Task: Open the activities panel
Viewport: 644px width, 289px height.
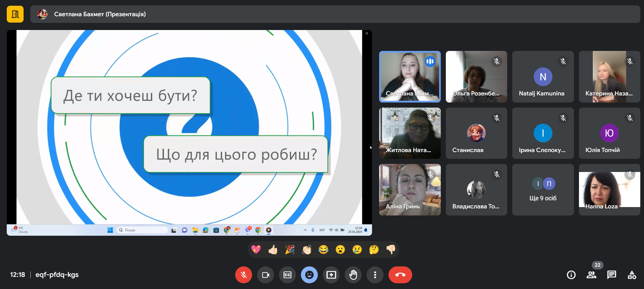Action: click(632, 275)
